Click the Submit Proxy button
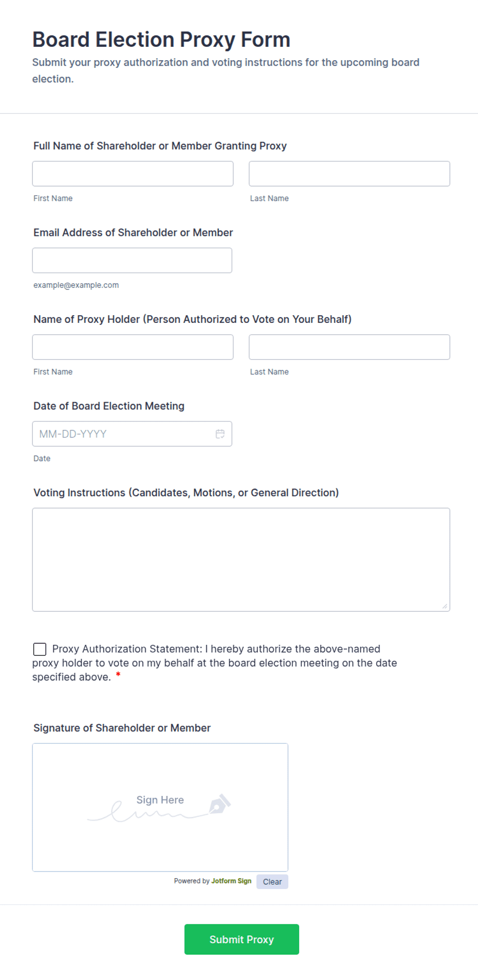Screen dimensions: 478x980 tap(242, 939)
